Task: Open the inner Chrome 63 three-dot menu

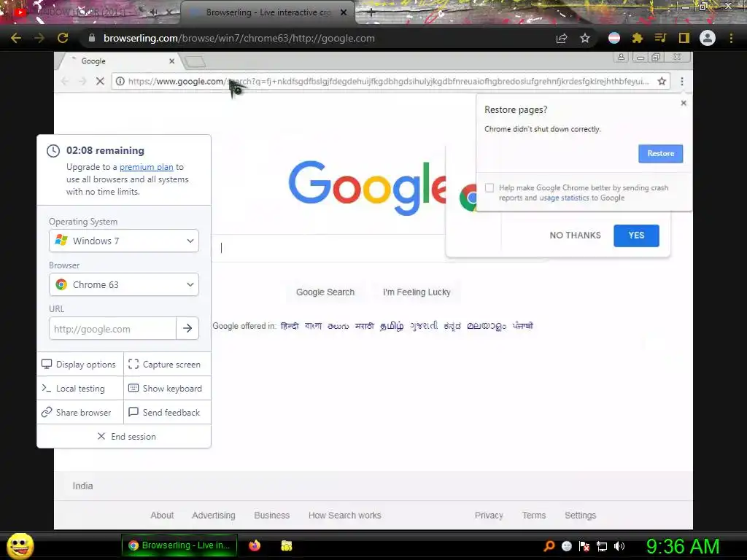Action: coord(682,82)
